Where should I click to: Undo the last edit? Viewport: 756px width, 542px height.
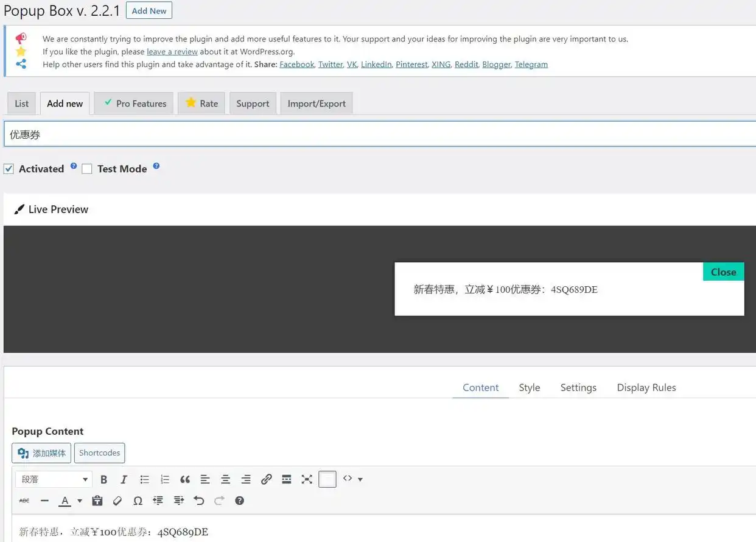198,501
